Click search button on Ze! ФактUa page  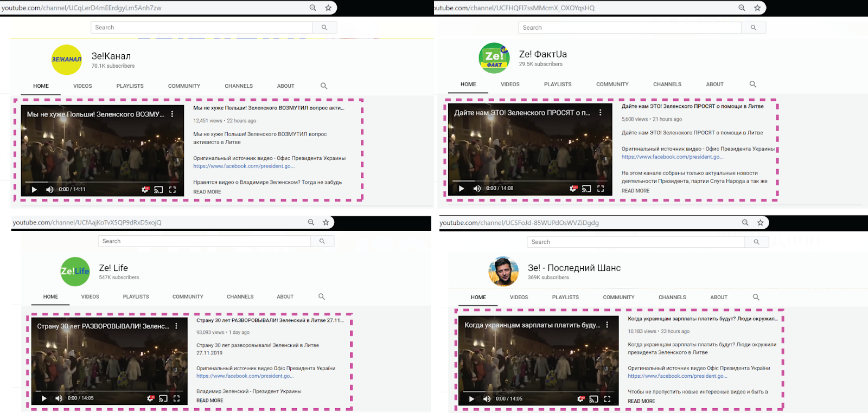[x=754, y=28]
